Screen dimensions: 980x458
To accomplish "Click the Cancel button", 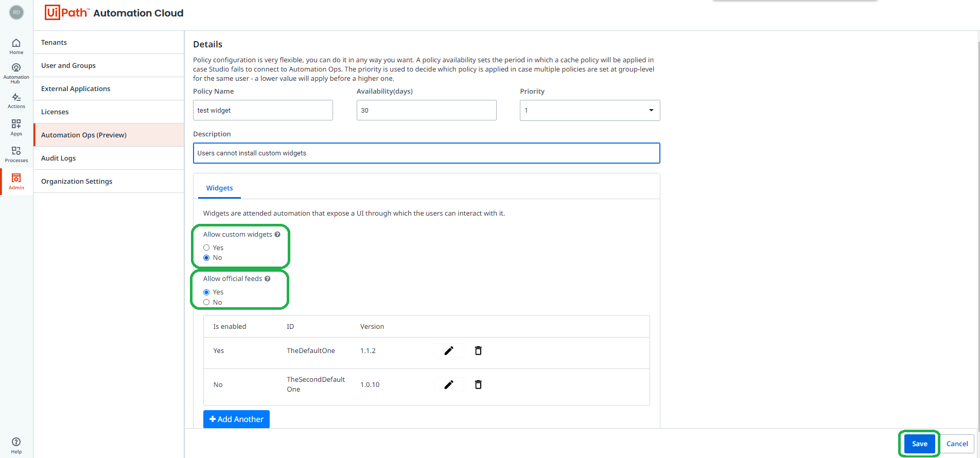I will (x=957, y=444).
